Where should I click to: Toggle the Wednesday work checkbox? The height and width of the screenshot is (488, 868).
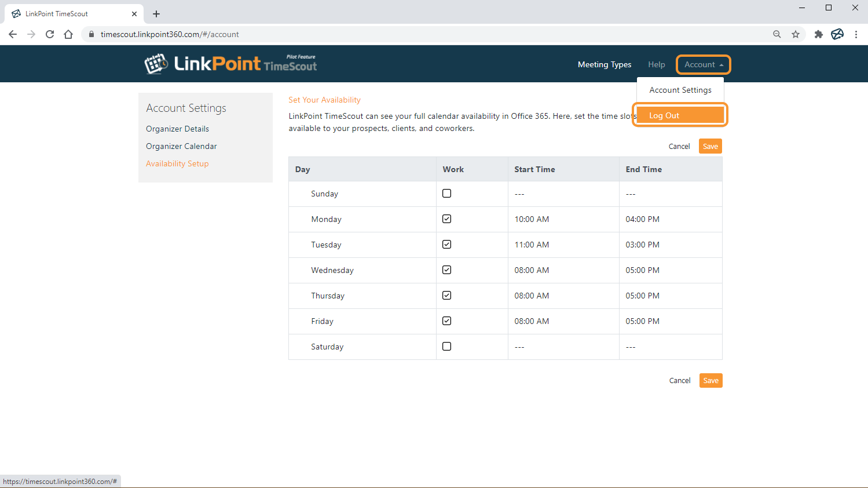pyautogui.click(x=446, y=270)
